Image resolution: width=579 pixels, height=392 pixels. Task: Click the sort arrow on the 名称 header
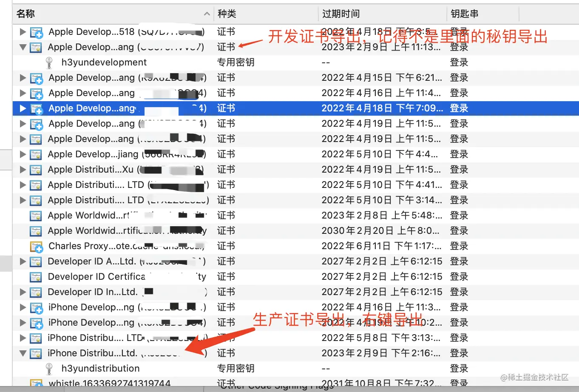click(x=207, y=13)
